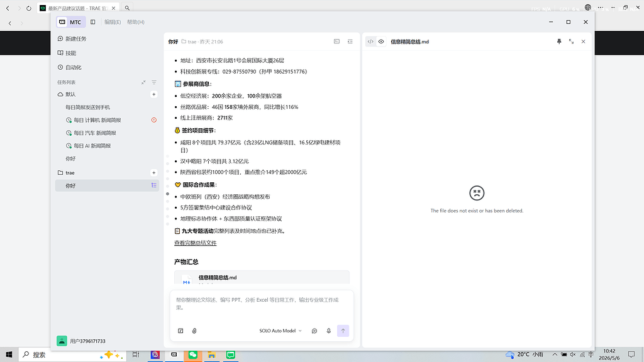This screenshot has width=644, height=362.
Task: Click the heading text 产物汇总
Action: [186, 262]
